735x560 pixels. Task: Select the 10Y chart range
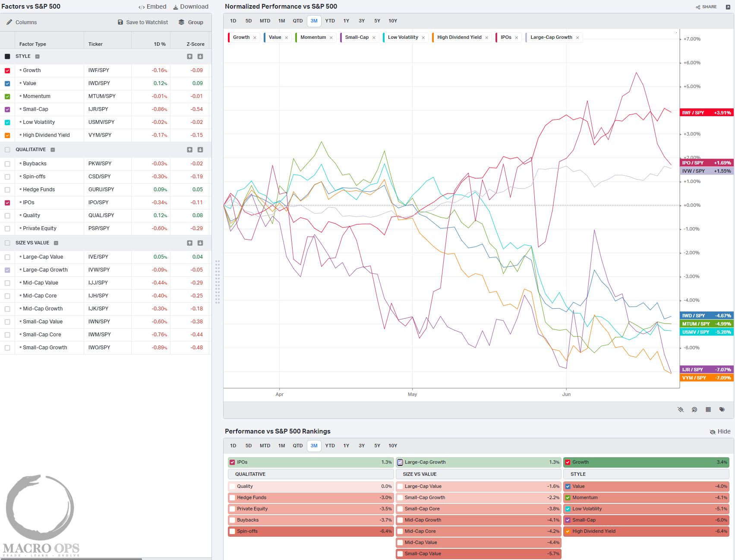393,21
